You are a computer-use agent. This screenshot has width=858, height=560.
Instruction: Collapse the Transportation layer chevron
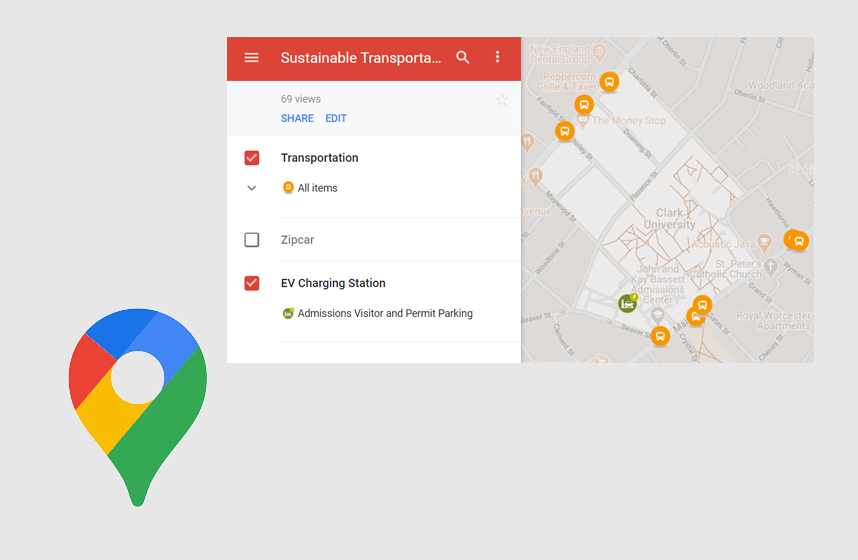tap(252, 188)
